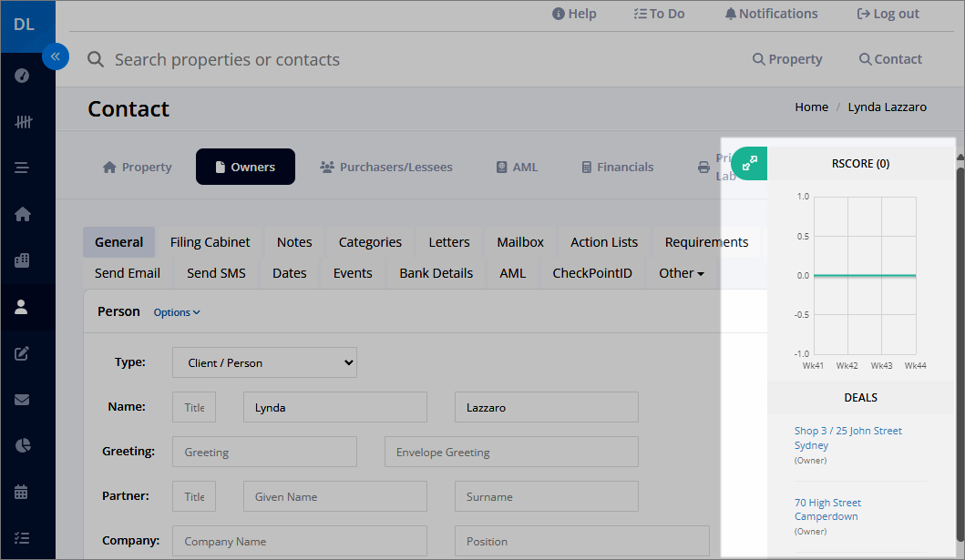
Task: Click the home icon in sidebar
Action: point(22,214)
